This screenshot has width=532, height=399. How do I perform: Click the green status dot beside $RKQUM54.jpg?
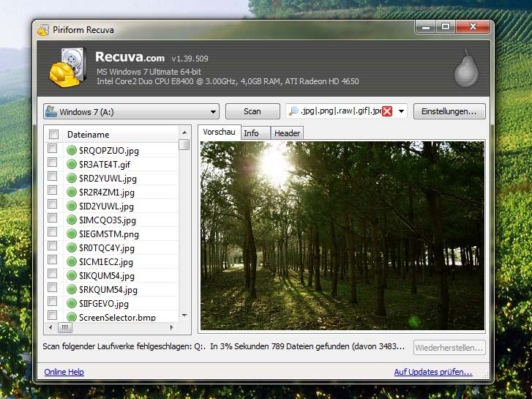click(72, 289)
